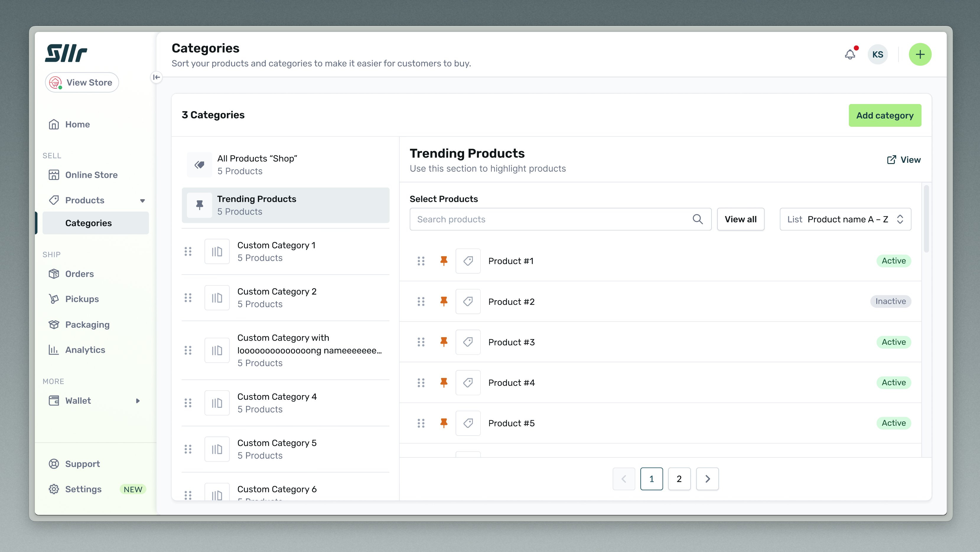Unpin Product #1 with orange pin

[444, 261]
